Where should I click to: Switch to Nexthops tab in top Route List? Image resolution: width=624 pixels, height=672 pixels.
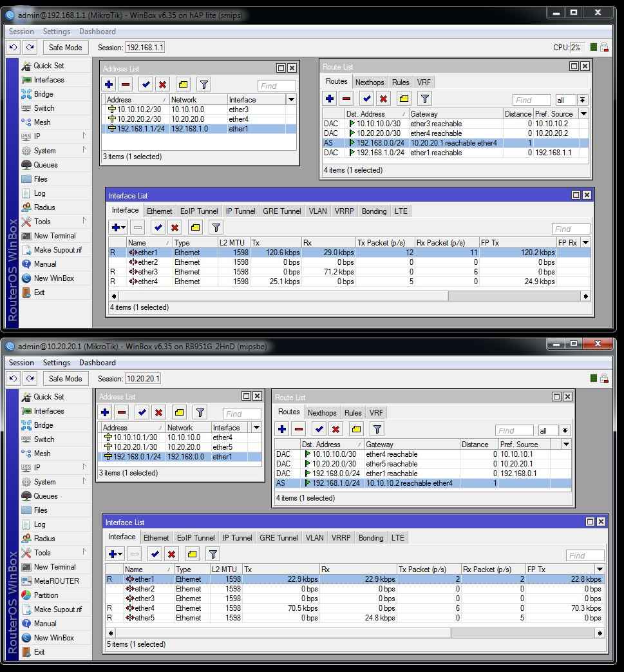[x=370, y=82]
